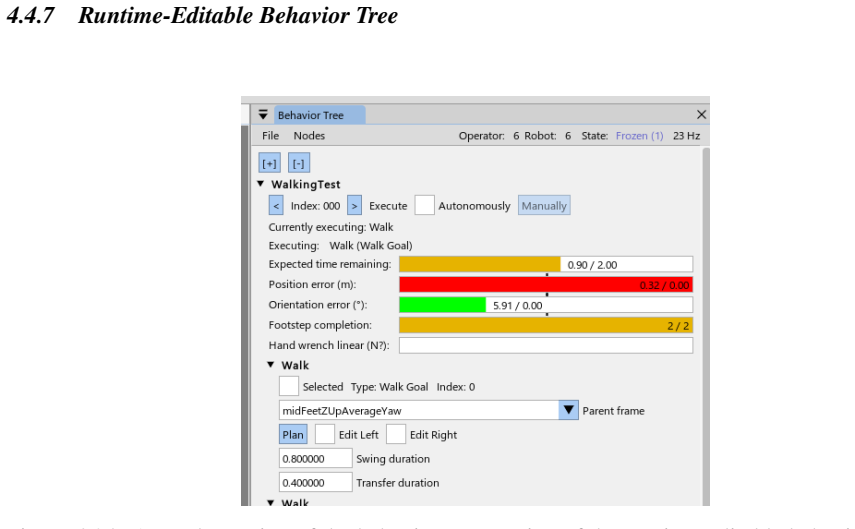Click the Manually execute button
Screen dimensions: 855x529
[x=544, y=206]
